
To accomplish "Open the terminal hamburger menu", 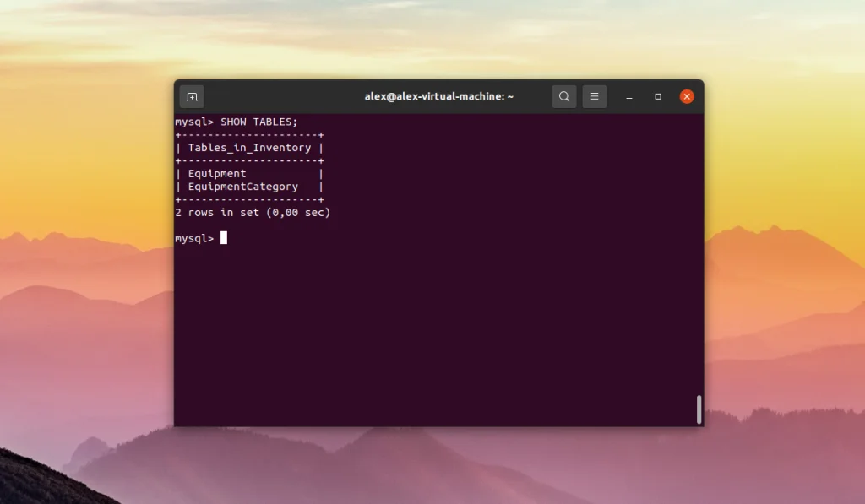I will [594, 96].
